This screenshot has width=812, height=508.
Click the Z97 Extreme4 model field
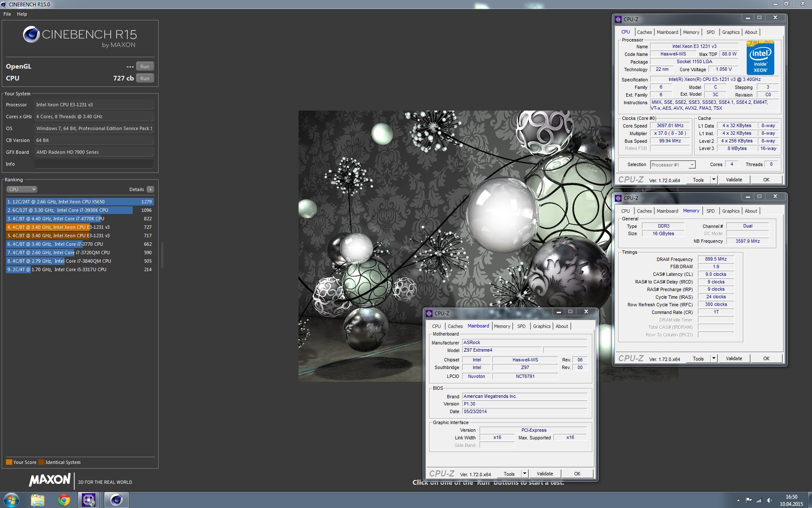pos(502,350)
